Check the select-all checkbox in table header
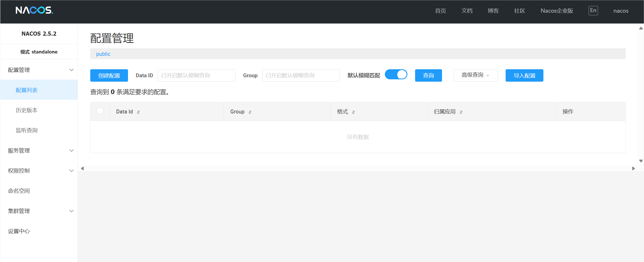The image size is (644, 262). 100,111
